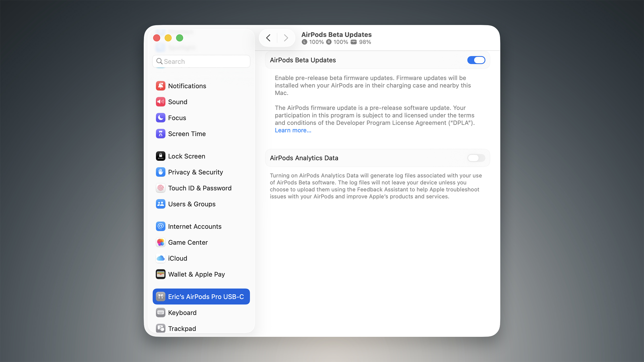Open Notifications settings
This screenshot has width=644, height=362.
(201, 86)
